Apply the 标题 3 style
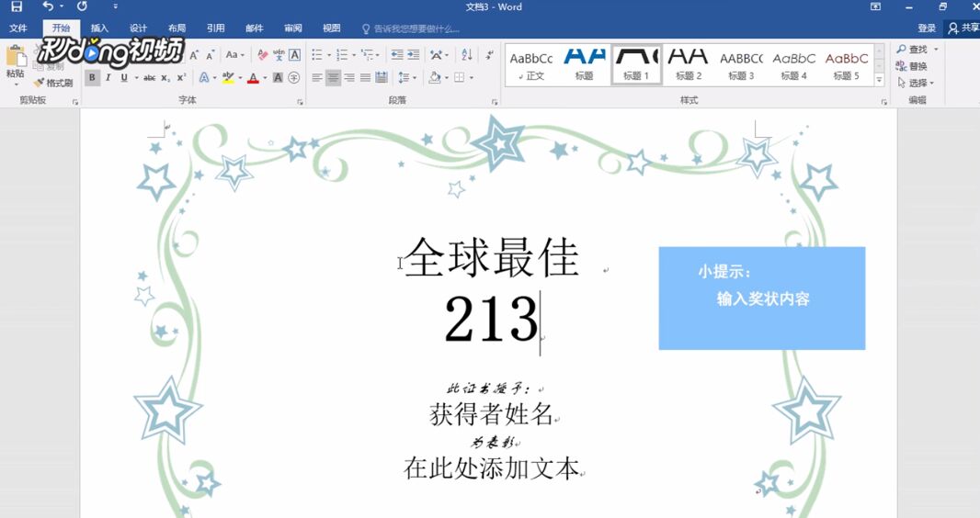The height and width of the screenshot is (518, 980). pos(741,65)
